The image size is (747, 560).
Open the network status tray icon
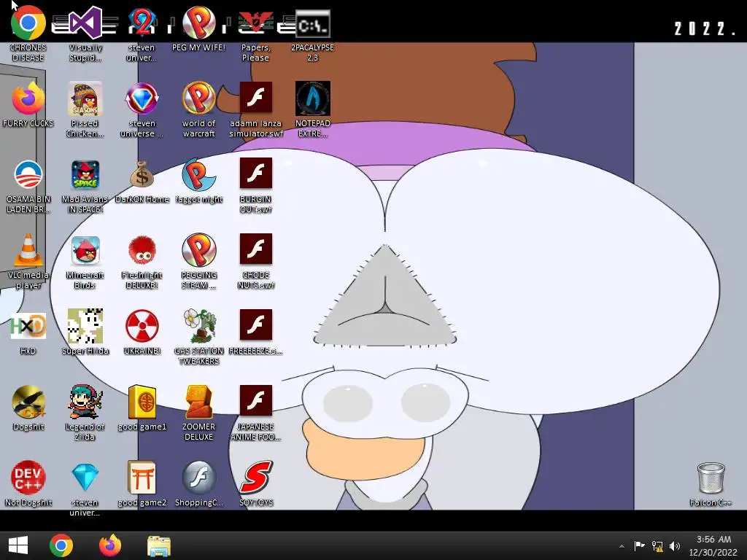[657, 546]
